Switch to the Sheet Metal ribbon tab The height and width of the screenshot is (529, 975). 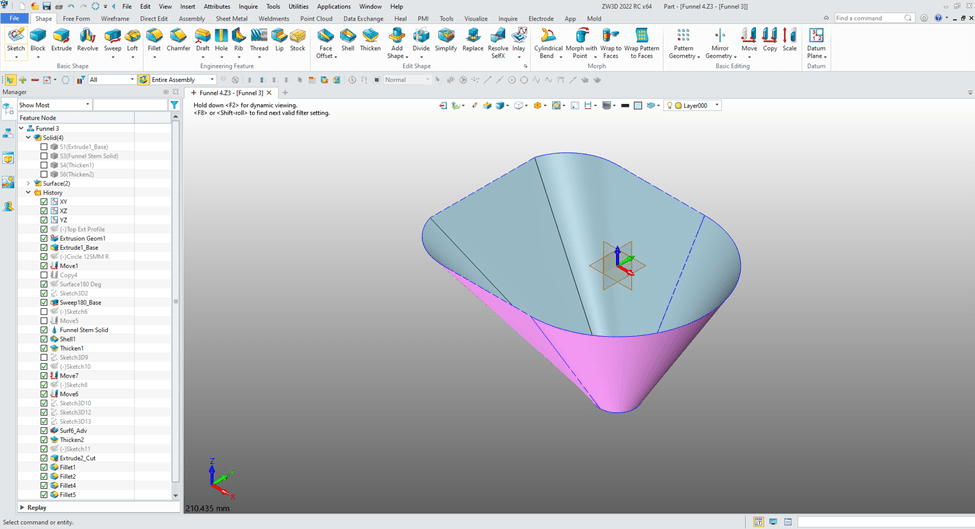[x=231, y=19]
